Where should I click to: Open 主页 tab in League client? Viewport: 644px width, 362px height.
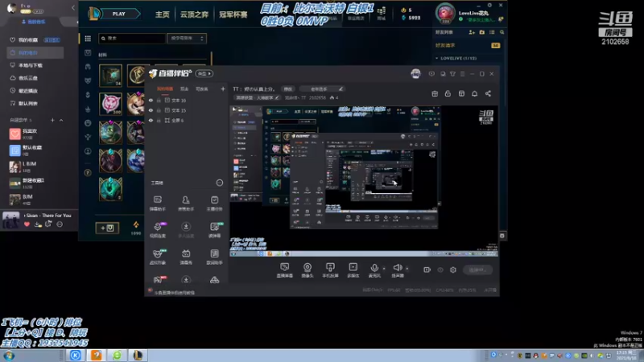click(x=163, y=14)
